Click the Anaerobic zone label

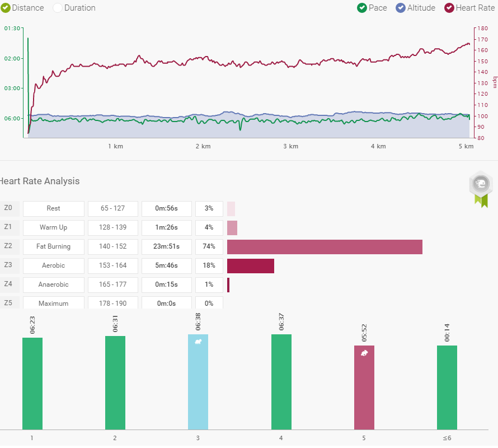(x=54, y=284)
